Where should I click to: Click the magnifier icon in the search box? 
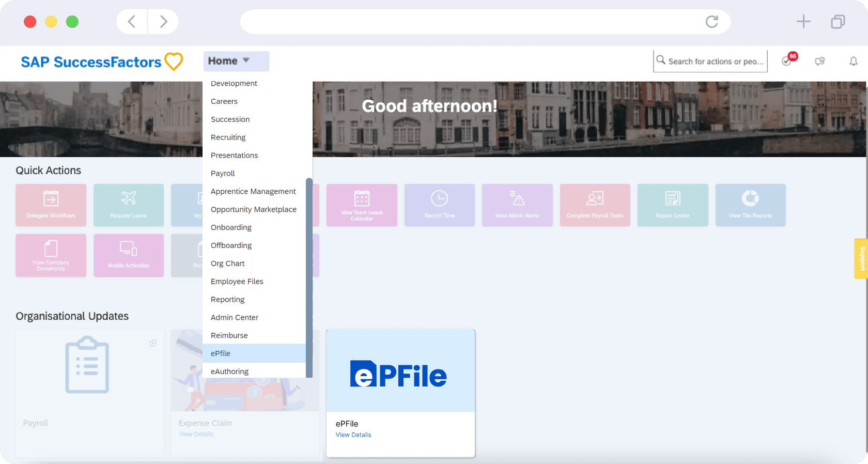[661, 60]
